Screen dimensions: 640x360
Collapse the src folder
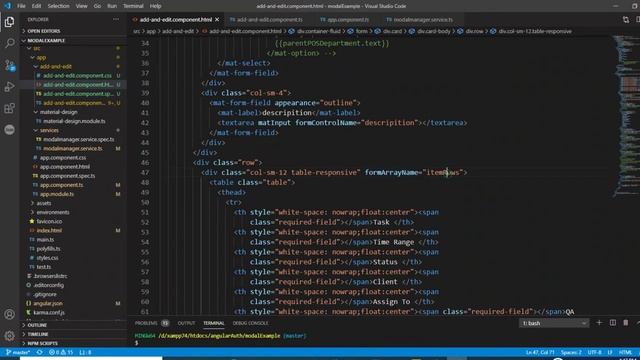(x=37, y=49)
